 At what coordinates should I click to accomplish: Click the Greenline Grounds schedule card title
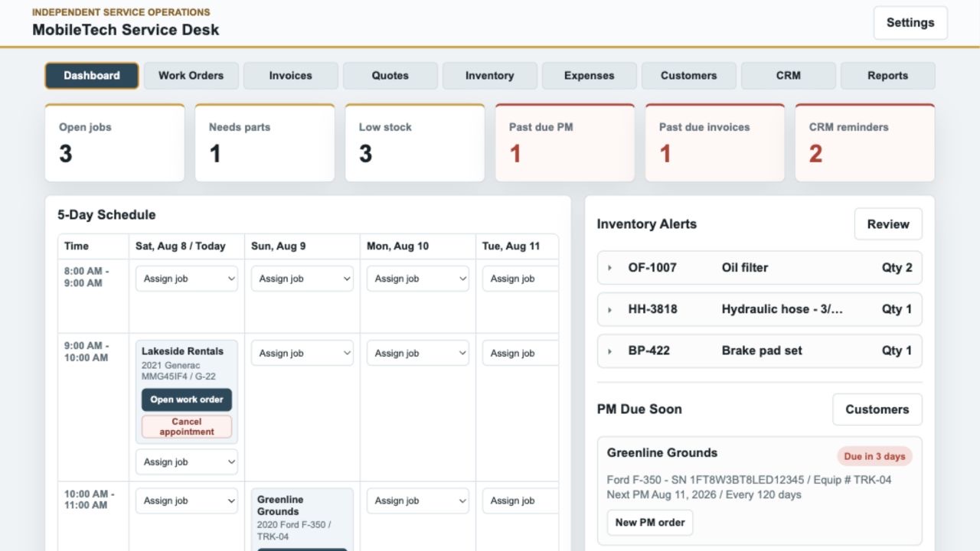click(x=280, y=505)
